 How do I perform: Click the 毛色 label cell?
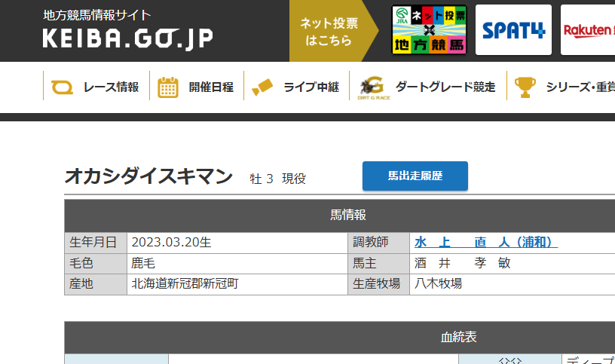coord(96,263)
